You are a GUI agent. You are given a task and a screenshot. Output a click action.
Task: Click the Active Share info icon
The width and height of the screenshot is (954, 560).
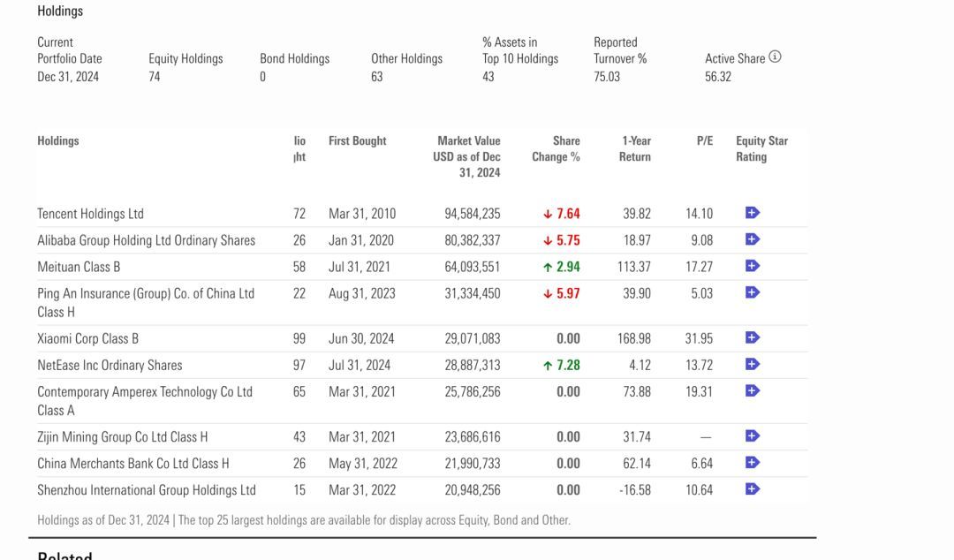coord(775,57)
